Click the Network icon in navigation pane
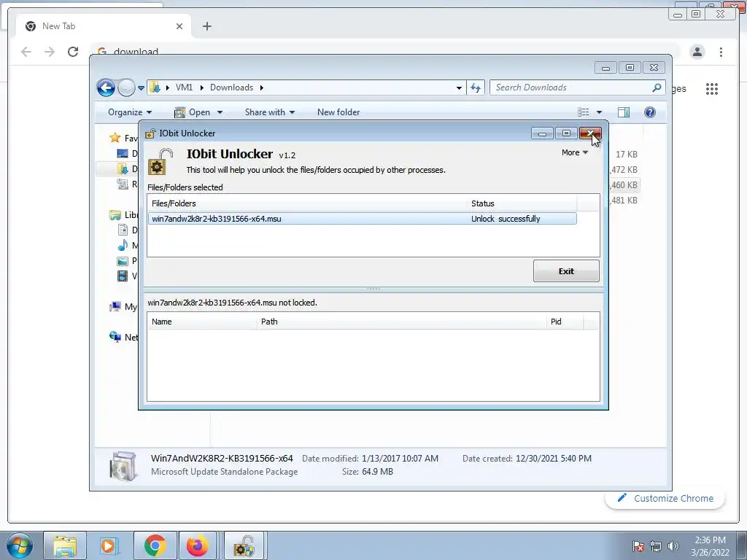The width and height of the screenshot is (747, 560). tap(115, 337)
